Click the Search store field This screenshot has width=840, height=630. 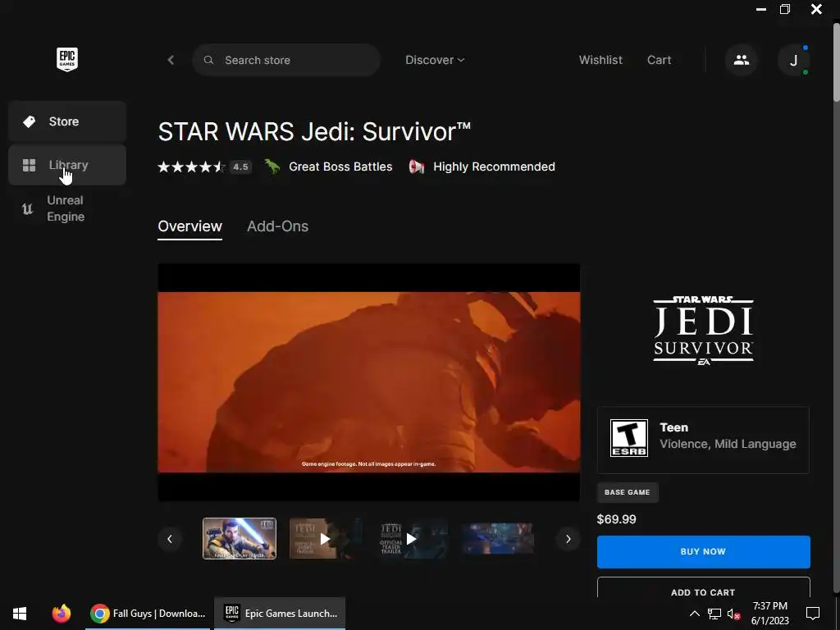pyautogui.click(x=286, y=60)
